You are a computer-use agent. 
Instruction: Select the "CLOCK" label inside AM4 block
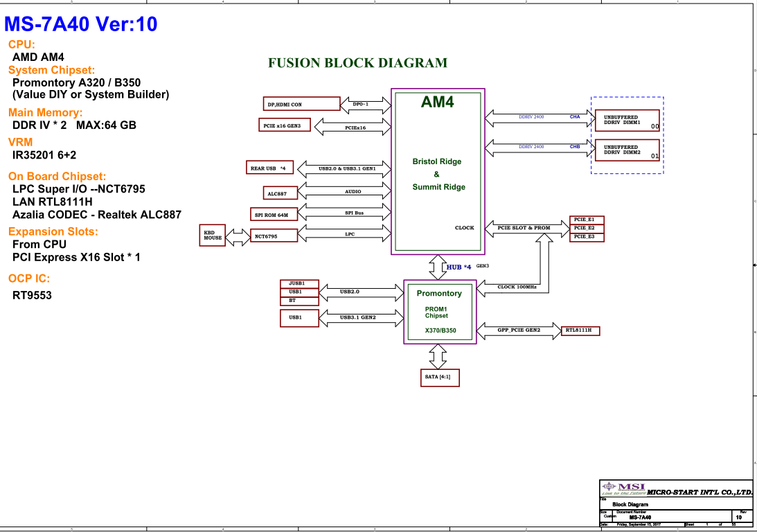point(465,228)
